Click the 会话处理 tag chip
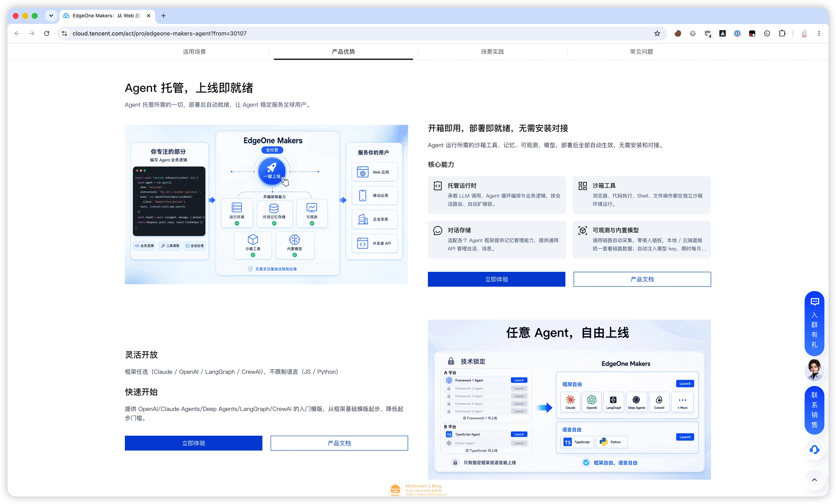This screenshot has width=836, height=504. [x=195, y=246]
